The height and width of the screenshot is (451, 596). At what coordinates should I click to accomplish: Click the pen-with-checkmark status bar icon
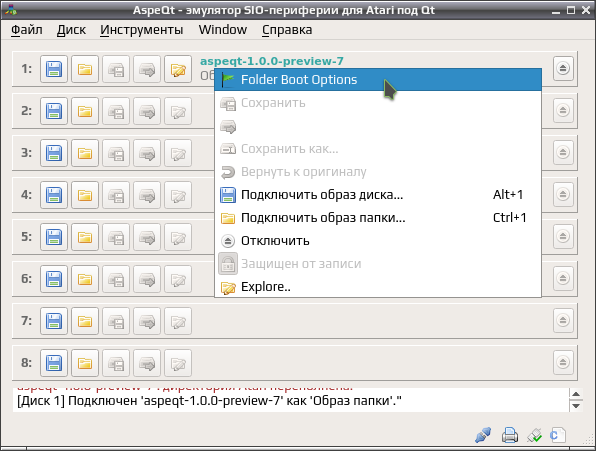pos(534,435)
